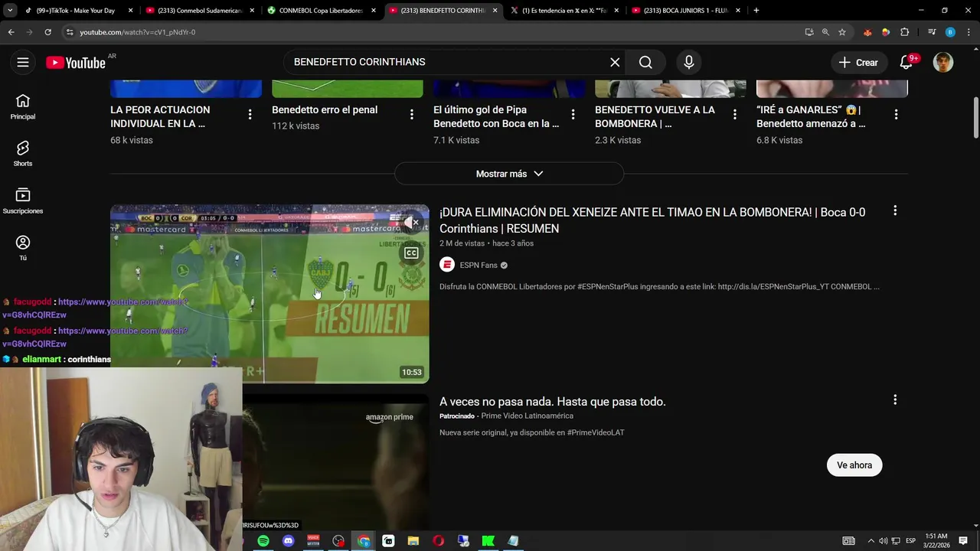Open the Chrome tab search dropdown
The height and width of the screenshot is (551, 980).
click(x=10, y=11)
